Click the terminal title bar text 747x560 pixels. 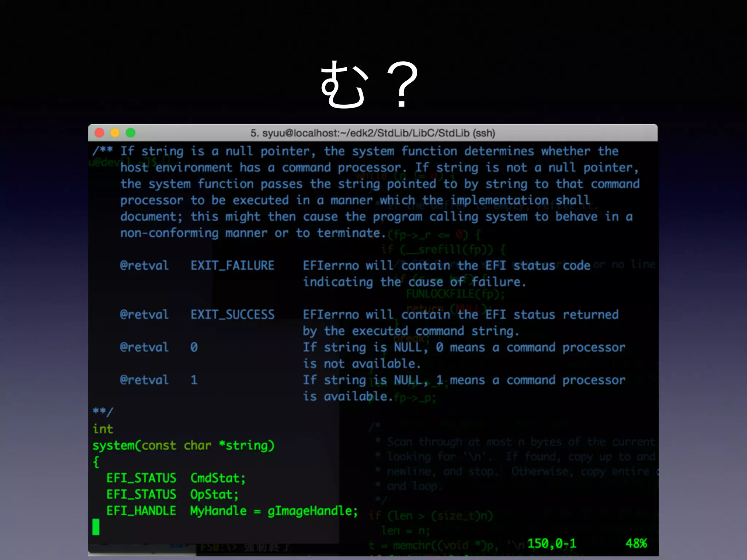[x=372, y=133]
